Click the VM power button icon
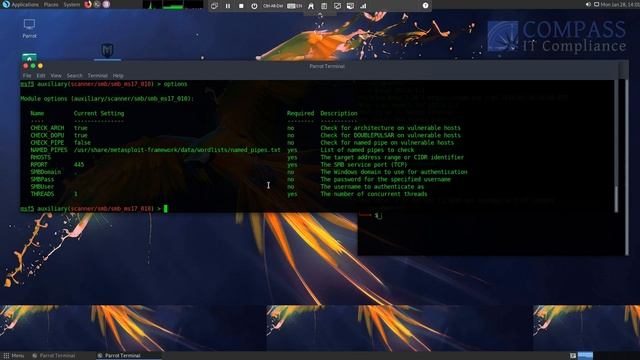The width and height of the screenshot is (640, 360). coord(254,6)
